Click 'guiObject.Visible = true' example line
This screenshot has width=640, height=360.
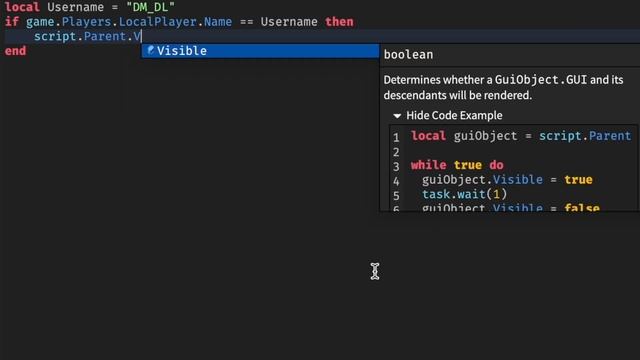[x=507, y=180]
